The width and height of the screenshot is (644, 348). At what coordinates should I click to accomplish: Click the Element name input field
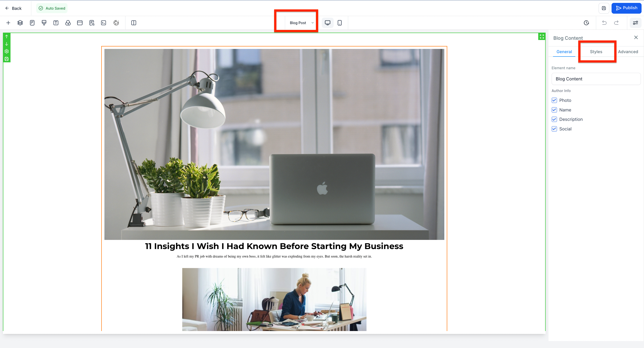[x=596, y=79]
